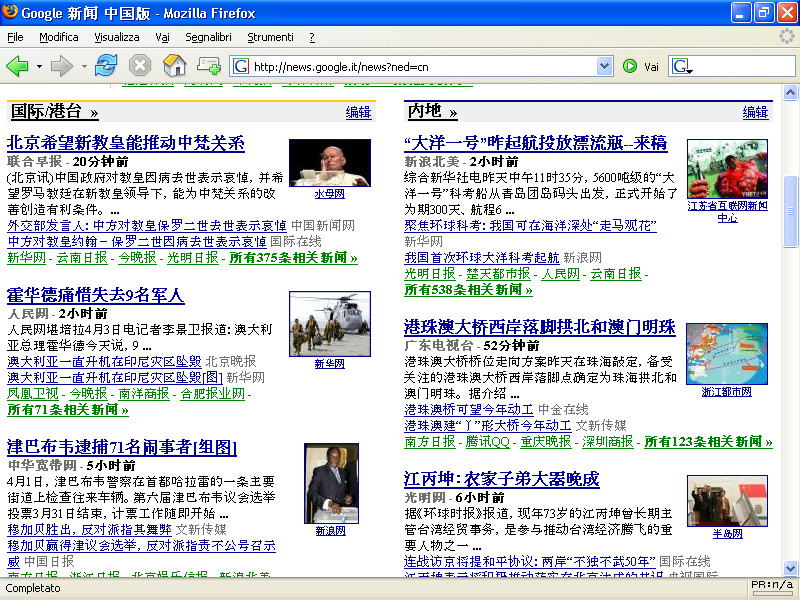Open the File menu

(15, 37)
